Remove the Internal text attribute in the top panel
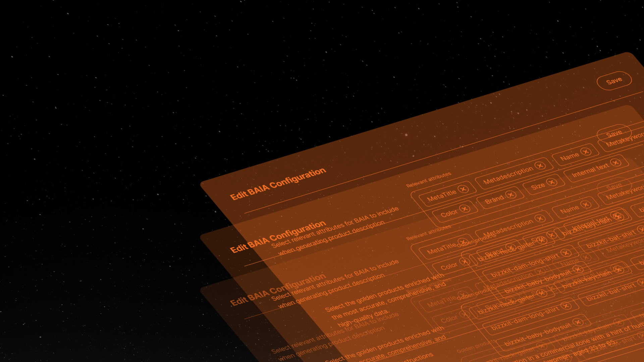The width and height of the screenshot is (644, 362). click(615, 163)
